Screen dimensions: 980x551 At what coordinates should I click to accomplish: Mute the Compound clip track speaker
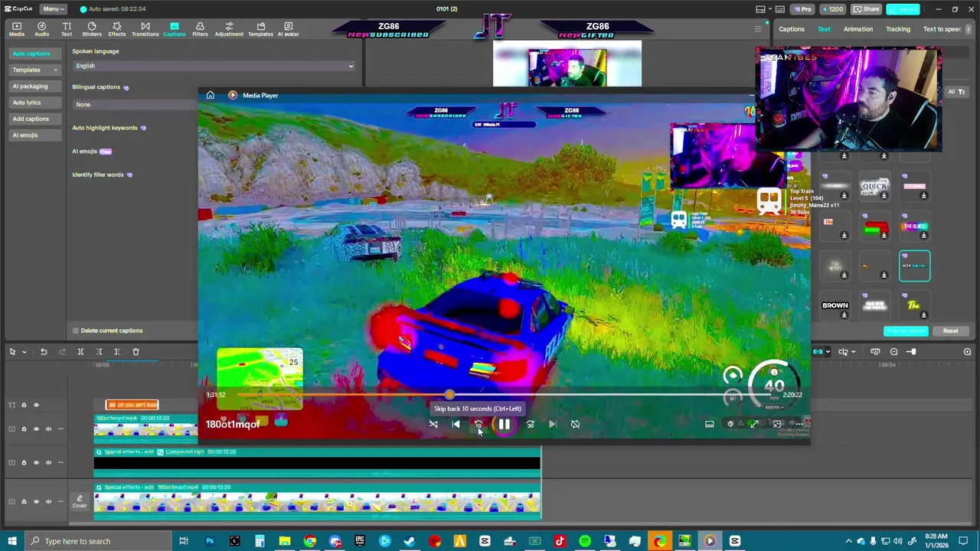coord(48,462)
